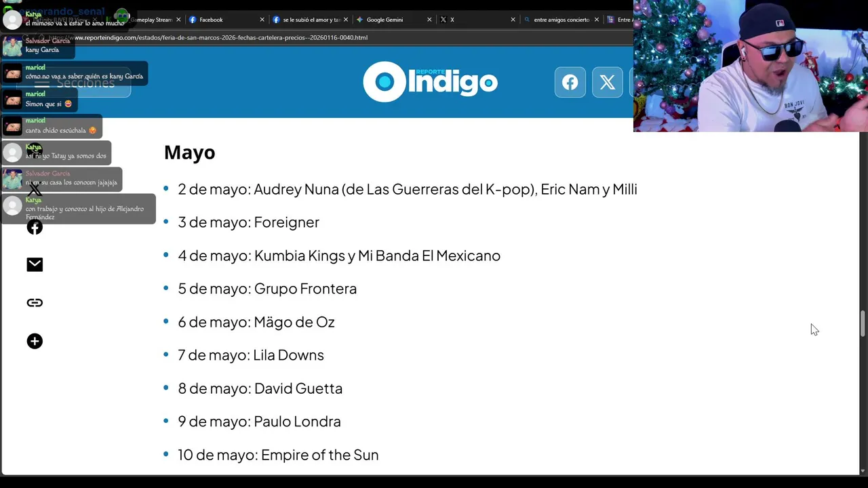Expand more share options plus icon

(35, 341)
